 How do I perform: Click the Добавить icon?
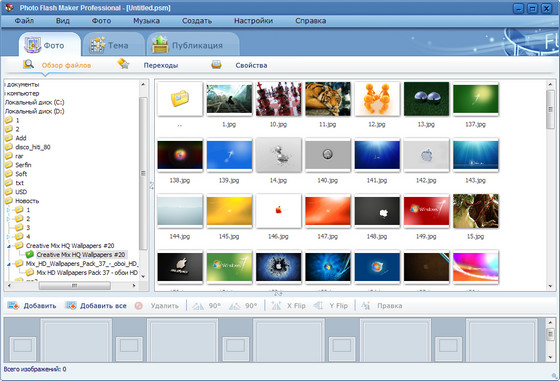13,306
